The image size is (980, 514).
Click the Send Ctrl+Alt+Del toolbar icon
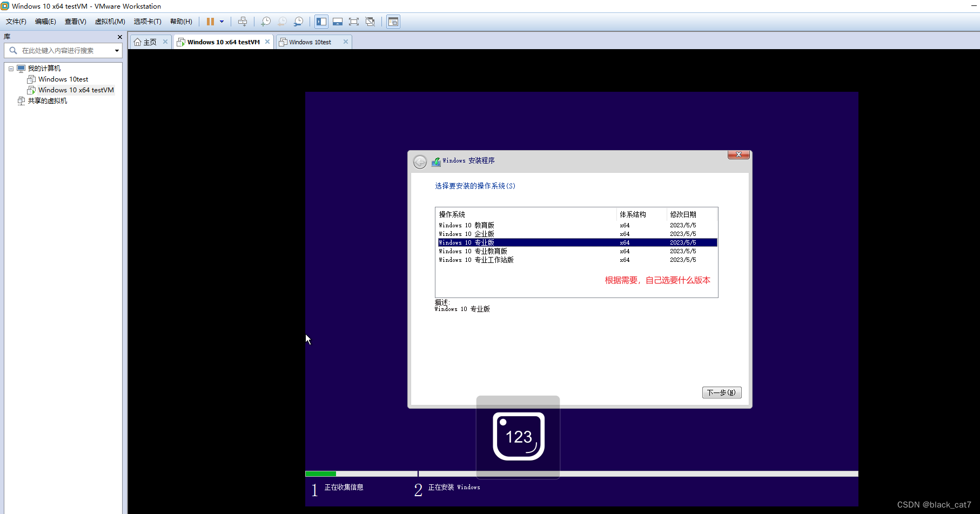click(243, 22)
